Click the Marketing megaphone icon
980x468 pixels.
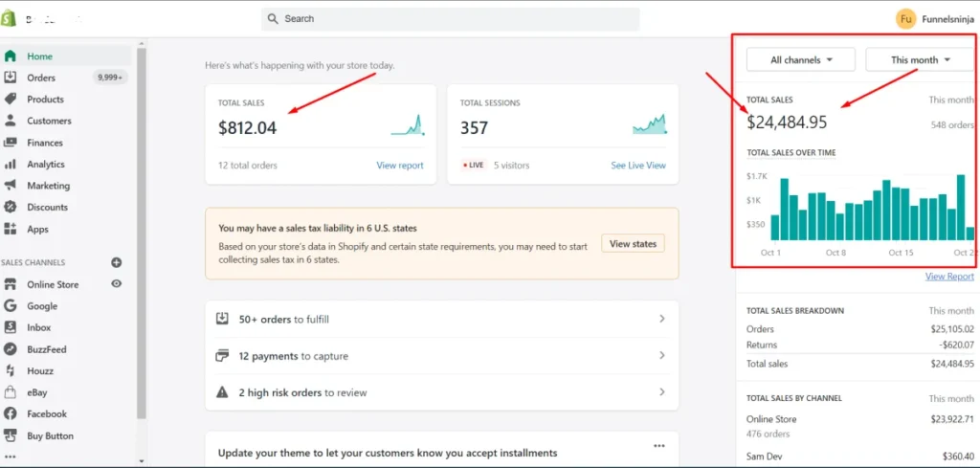click(10, 186)
